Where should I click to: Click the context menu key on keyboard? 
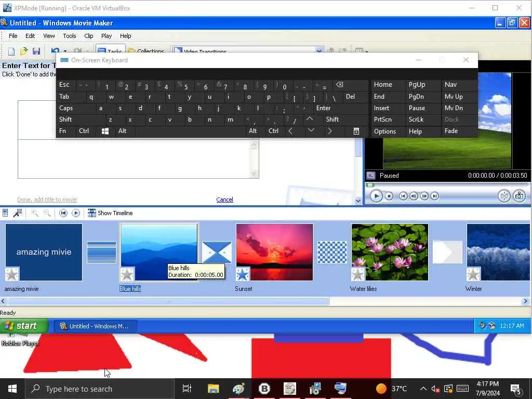click(356, 131)
